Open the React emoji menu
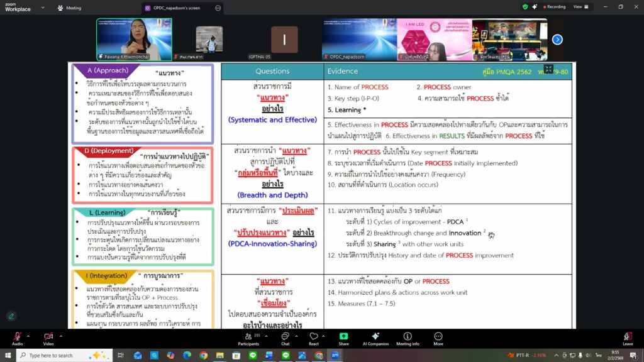This screenshot has width=644, height=362. coord(313,337)
